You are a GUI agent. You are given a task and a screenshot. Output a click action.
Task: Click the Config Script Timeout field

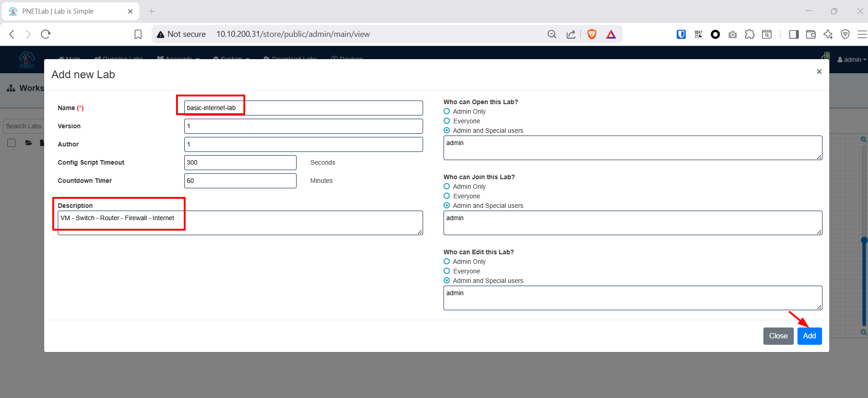tap(240, 162)
